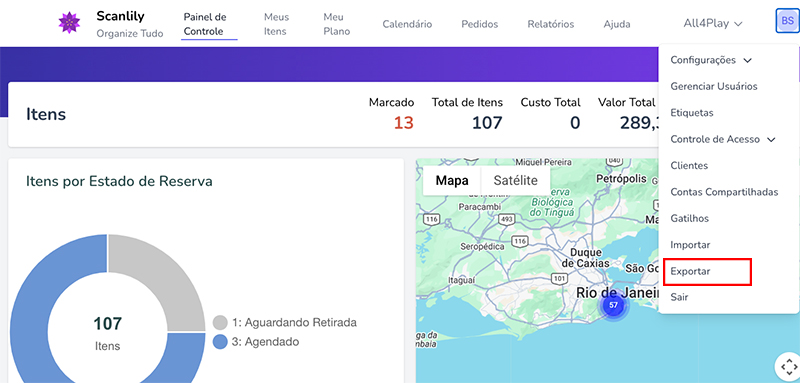Expand the Controle de Acesso submenu

pos(722,139)
